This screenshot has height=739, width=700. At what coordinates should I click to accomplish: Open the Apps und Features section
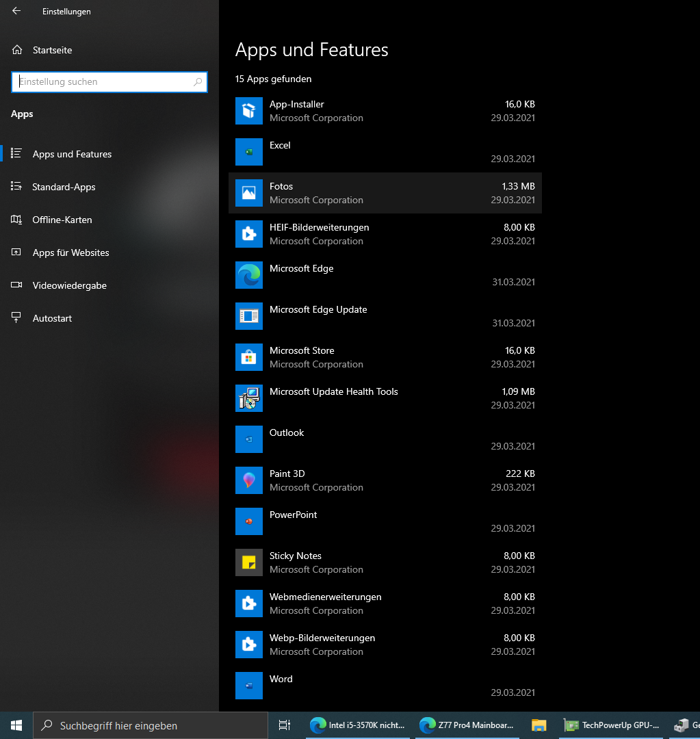109,154
